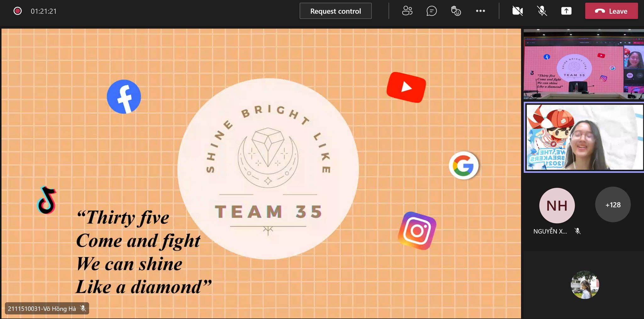Click the "Like a diamond" quote line

click(x=144, y=287)
